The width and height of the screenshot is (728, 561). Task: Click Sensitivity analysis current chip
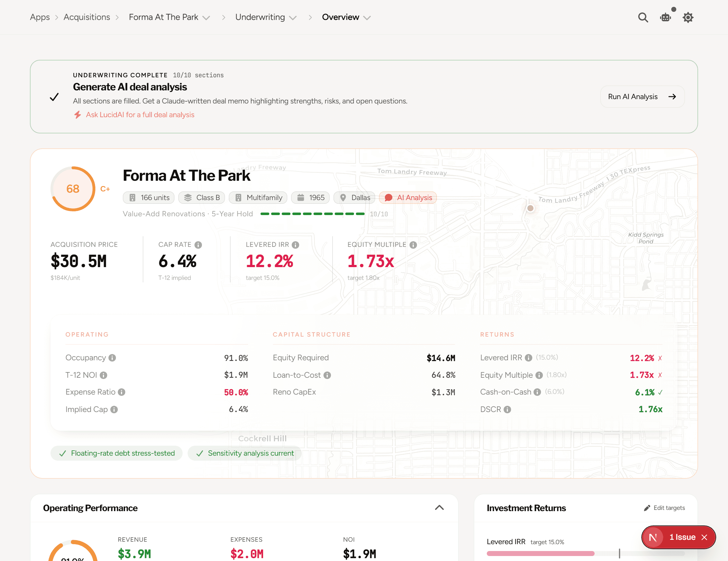tap(245, 453)
